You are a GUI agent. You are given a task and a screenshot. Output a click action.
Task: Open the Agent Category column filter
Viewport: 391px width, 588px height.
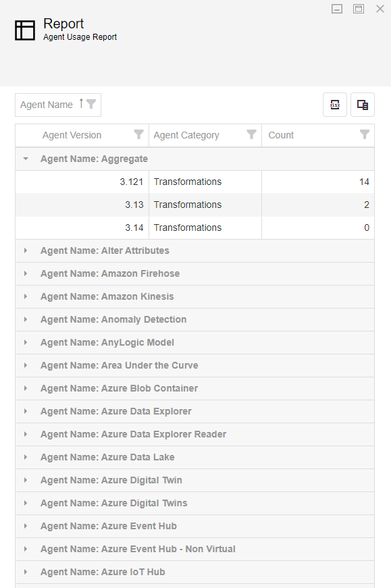tap(252, 135)
